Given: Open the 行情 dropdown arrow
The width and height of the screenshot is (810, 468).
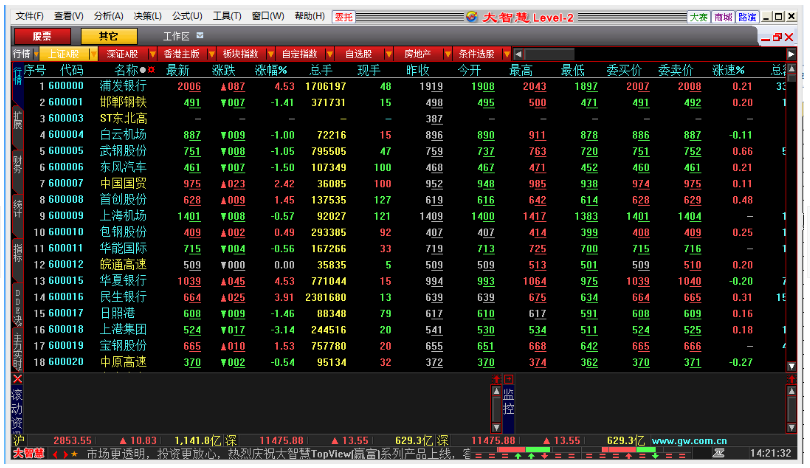Looking at the screenshot, I should [x=36, y=54].
